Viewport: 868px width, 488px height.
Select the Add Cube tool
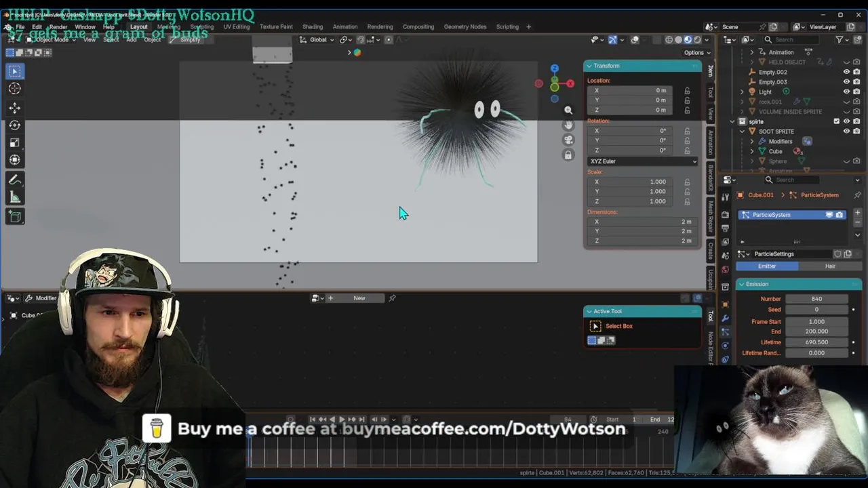tap(15, 217)
